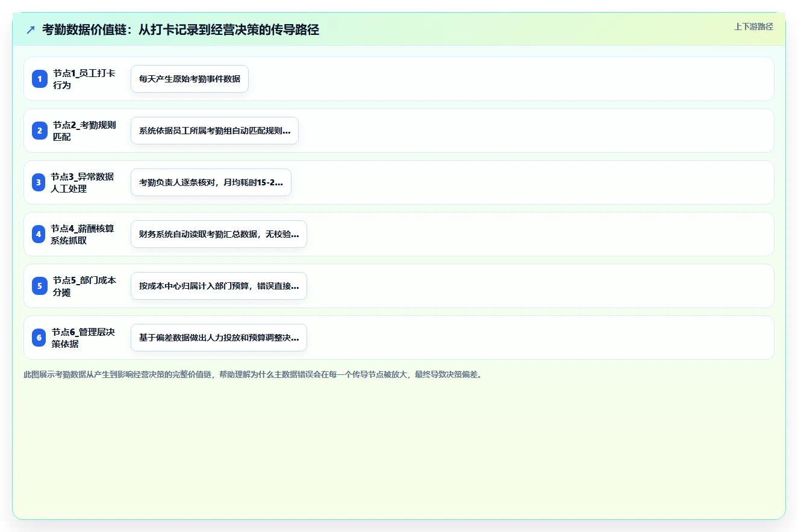
Task: Select the 节点3_异常数据人工处理 label
Action: point(83,182)
